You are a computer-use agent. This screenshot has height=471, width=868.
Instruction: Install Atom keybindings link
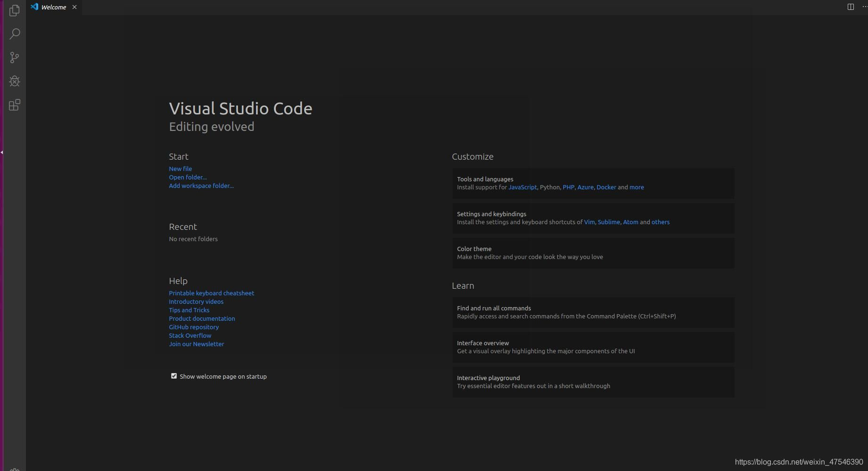pos(630,222)
